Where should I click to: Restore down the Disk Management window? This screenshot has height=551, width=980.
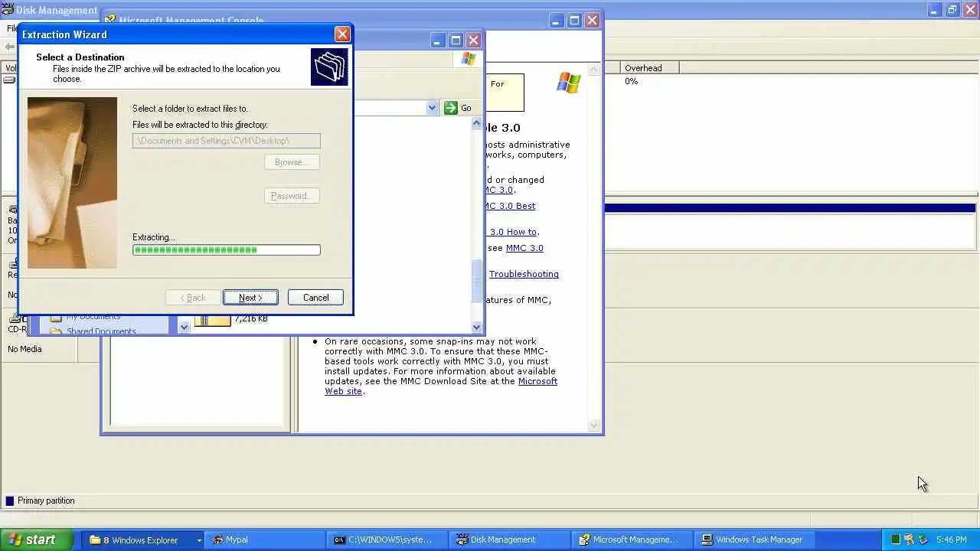(x=952, y=10)
